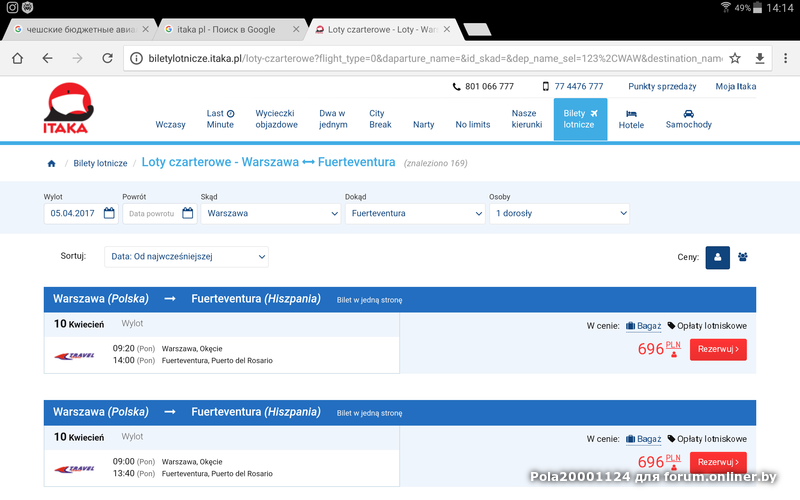Open the Last Minute menu item
This screenshot has width=800, height=500.
[x=220, y=119]
